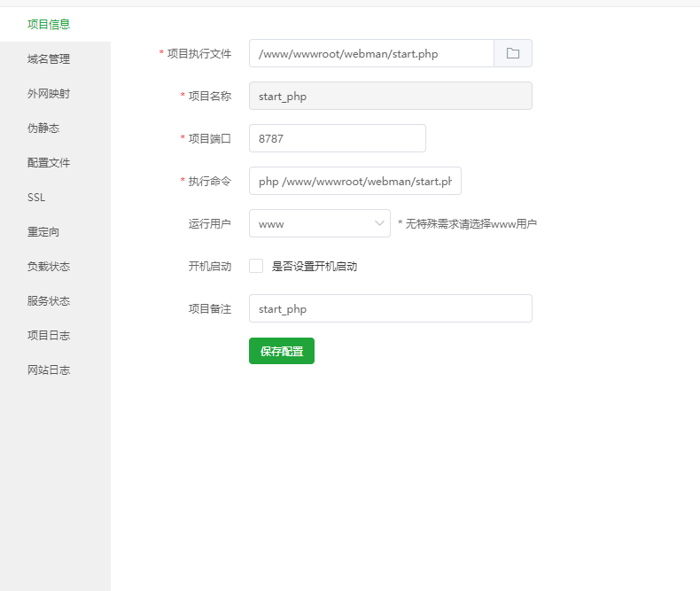Open the 运行用户 dropdown

click(x=319, y=223)
